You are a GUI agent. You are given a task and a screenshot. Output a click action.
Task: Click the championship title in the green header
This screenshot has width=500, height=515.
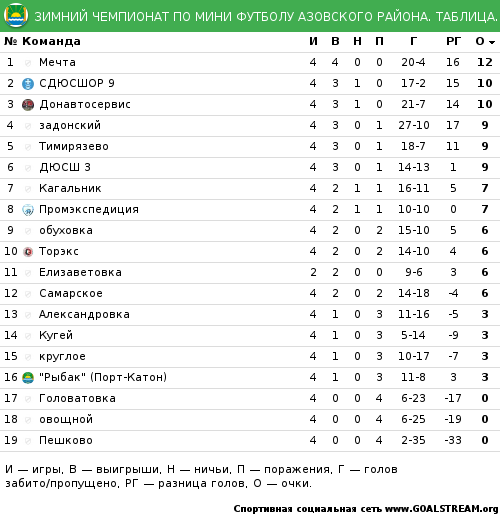(x=266, y=16)
